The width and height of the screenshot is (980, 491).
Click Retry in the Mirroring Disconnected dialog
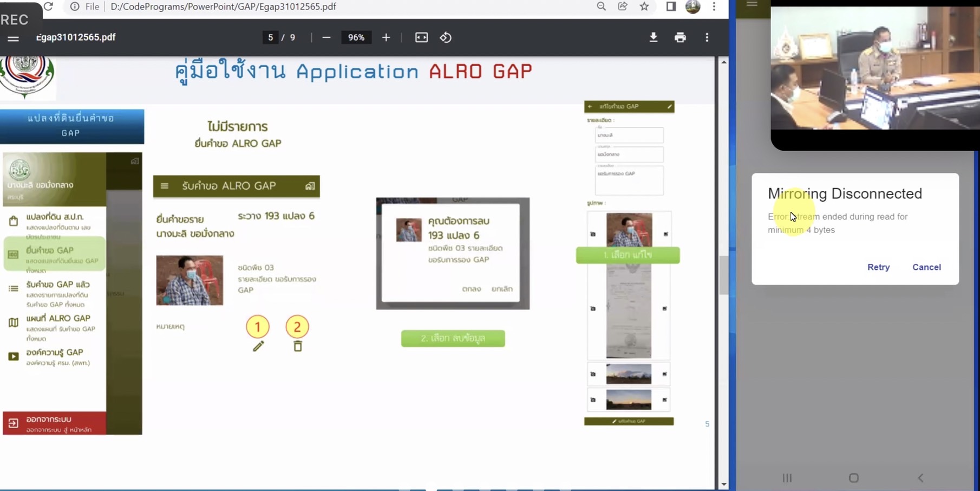click(x=878, y=267)
